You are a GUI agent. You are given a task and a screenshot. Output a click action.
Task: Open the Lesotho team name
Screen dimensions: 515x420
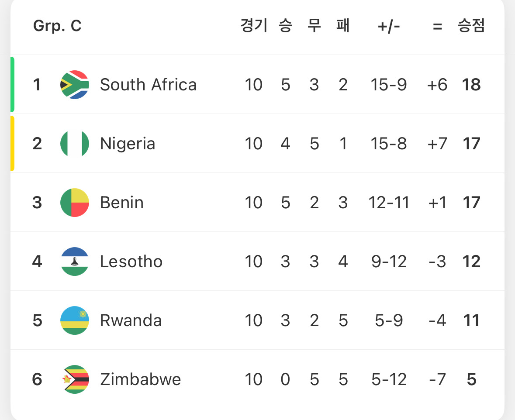(131, 262)
